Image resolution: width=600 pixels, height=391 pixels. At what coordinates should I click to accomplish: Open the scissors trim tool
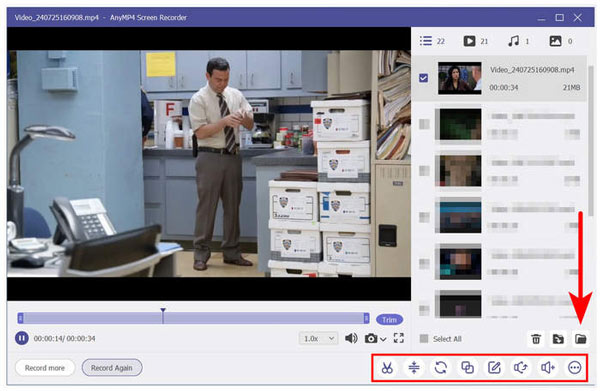(x=387, y=368)
